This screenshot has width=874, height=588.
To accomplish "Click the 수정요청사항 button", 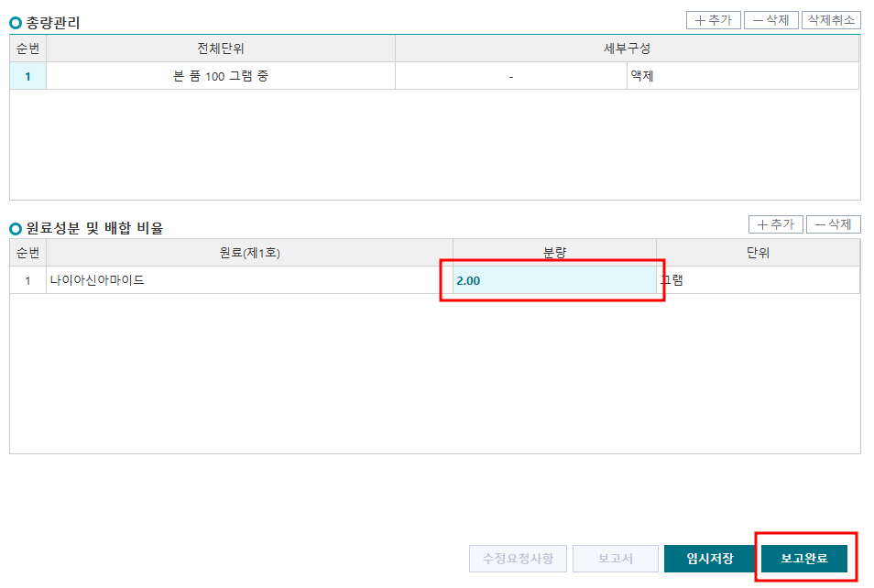I will [x=518, y=559].
